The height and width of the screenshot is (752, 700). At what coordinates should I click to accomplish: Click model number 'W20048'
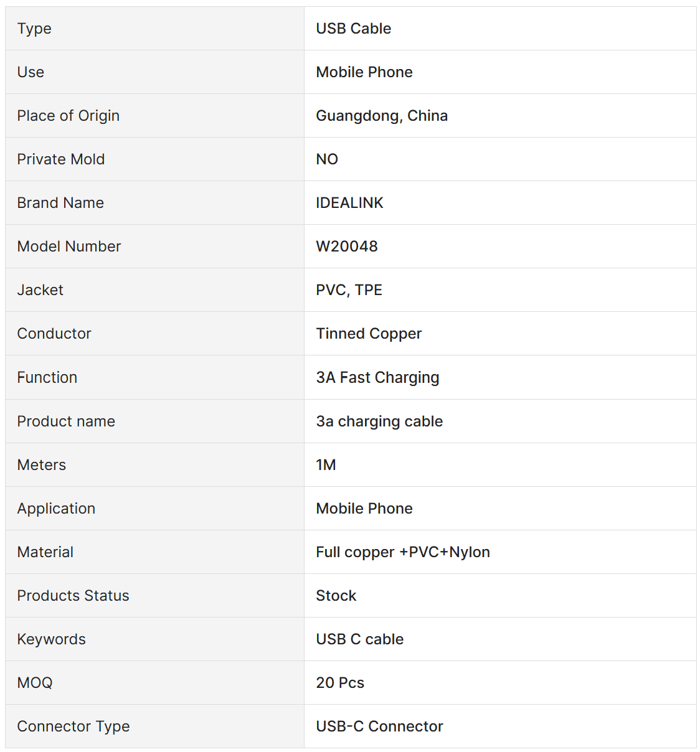[x=346, y=247]
